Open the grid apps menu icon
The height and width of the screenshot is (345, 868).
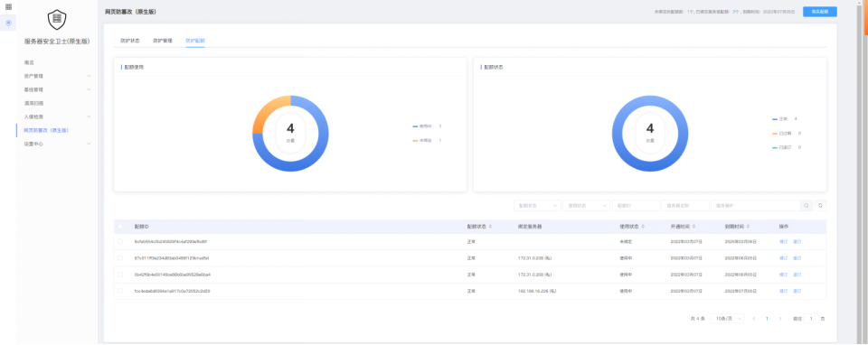click(x=8, y=7)
